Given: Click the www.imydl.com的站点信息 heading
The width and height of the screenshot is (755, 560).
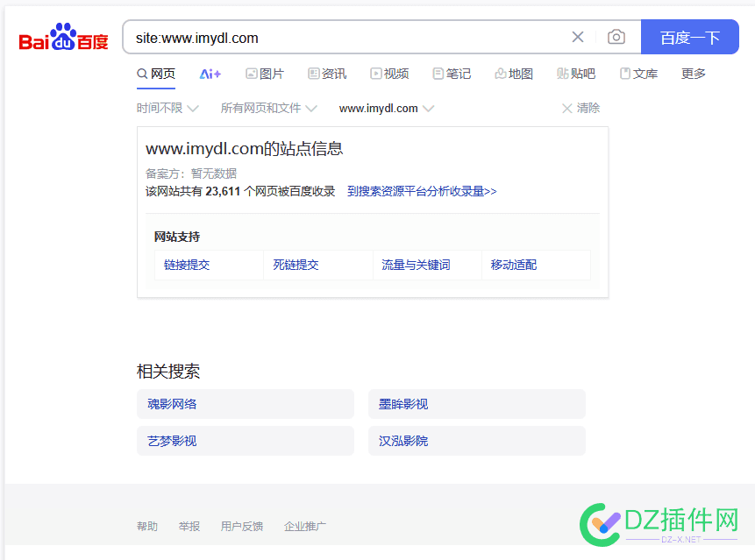Looking at the screenshot, I should tap(244, 149).
